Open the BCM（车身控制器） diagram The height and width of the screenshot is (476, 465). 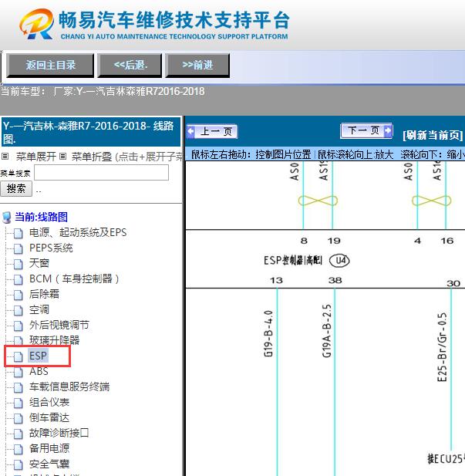pos(75,279)
